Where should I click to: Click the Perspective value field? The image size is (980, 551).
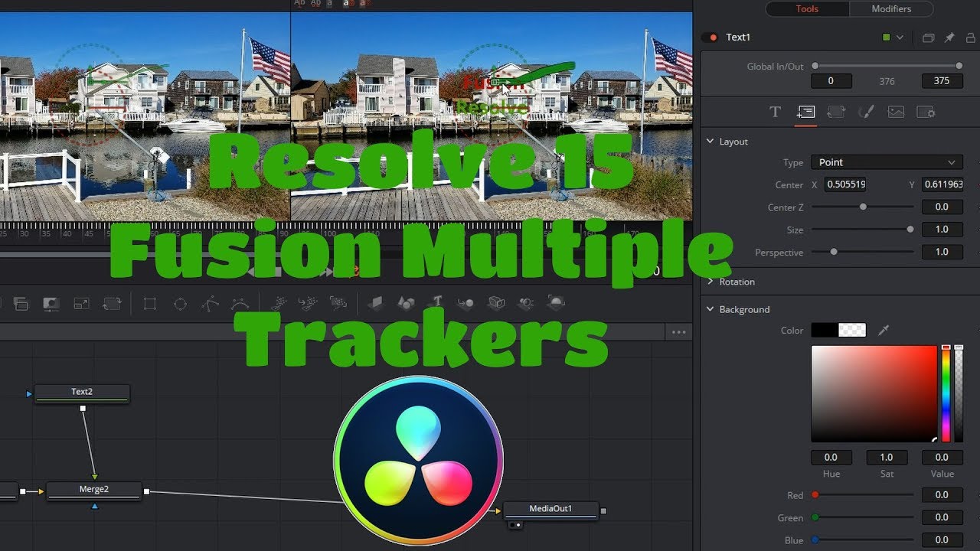pos(942,252)
